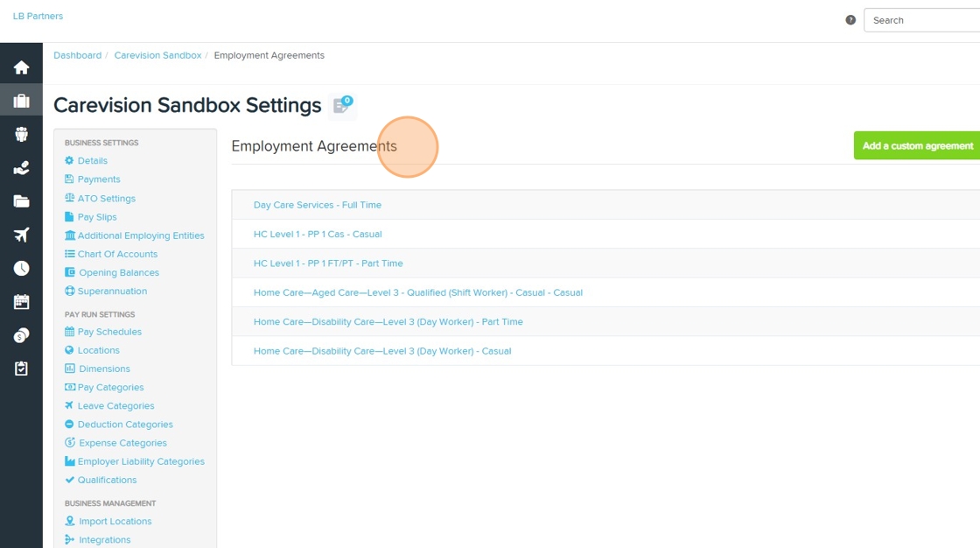Open the home icon in sidebar
This screenshot has width=980, height=548.
pyautogui.click(x=21, y=67)
